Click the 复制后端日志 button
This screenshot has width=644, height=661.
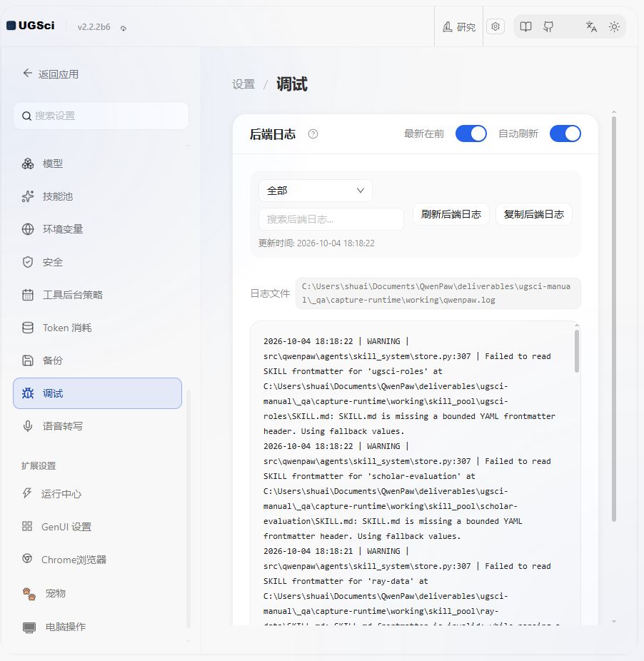(533, 214)
